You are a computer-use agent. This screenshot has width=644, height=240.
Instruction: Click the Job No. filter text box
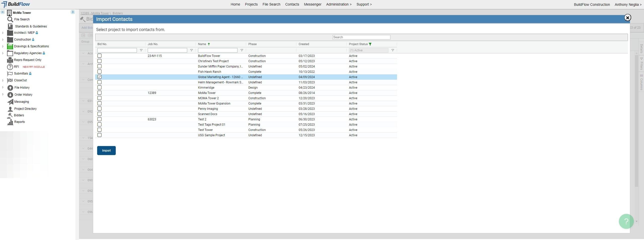click(x=167, y=50)
